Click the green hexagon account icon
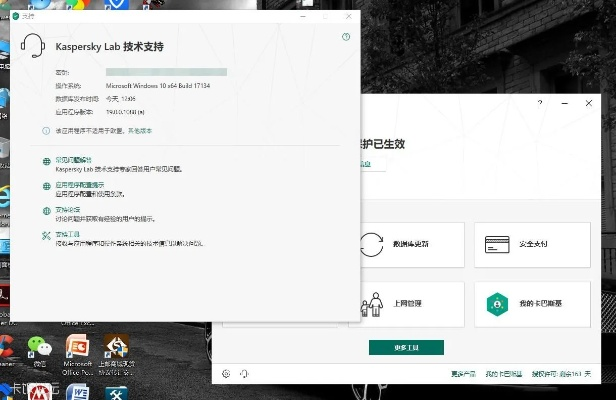The height and width of the screenshot is (400, 616). click(x=497, y=304)
